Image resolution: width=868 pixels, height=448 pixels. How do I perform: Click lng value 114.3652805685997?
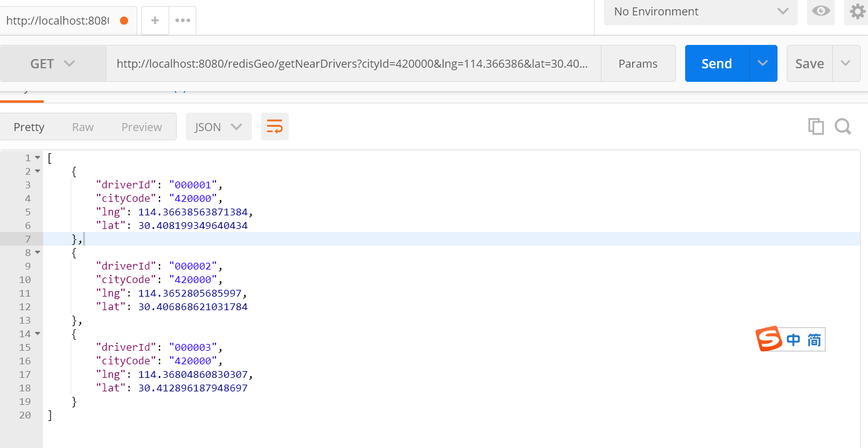[x=190, y=293]
